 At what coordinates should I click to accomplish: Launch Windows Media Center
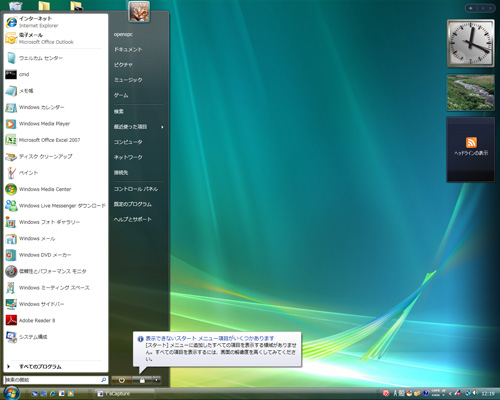56,189
